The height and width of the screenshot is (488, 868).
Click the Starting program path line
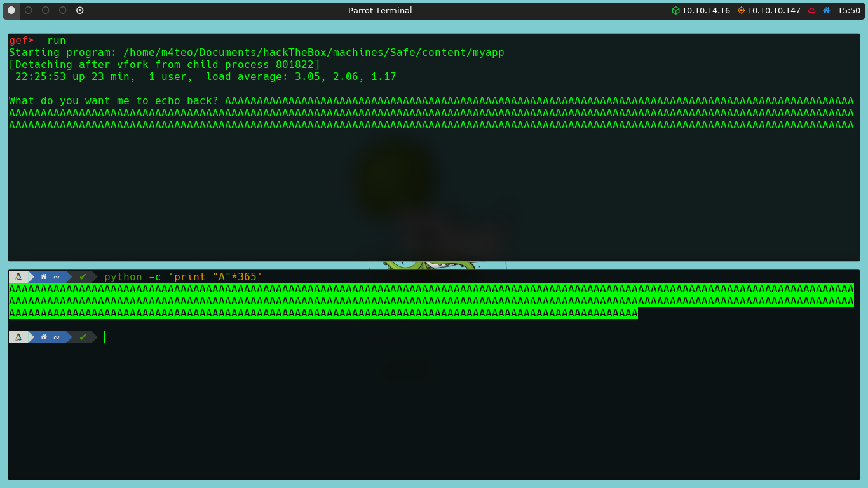[257, 53]
